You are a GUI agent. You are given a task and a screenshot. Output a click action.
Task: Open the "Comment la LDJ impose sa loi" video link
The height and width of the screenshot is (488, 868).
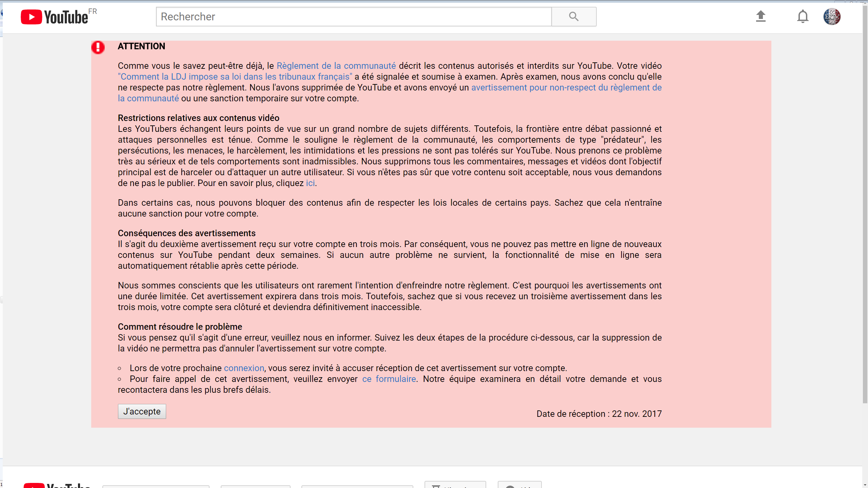click(235, 77)
